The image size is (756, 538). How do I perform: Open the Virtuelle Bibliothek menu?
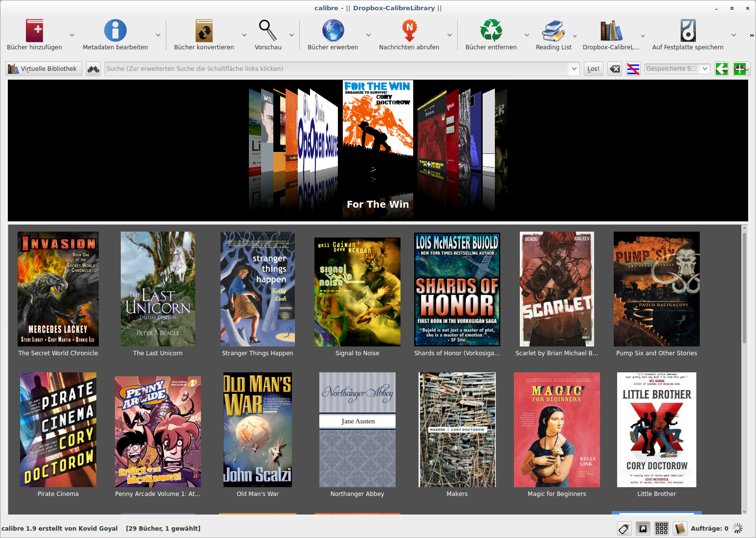pyautogui.click(x=44, y=69)
